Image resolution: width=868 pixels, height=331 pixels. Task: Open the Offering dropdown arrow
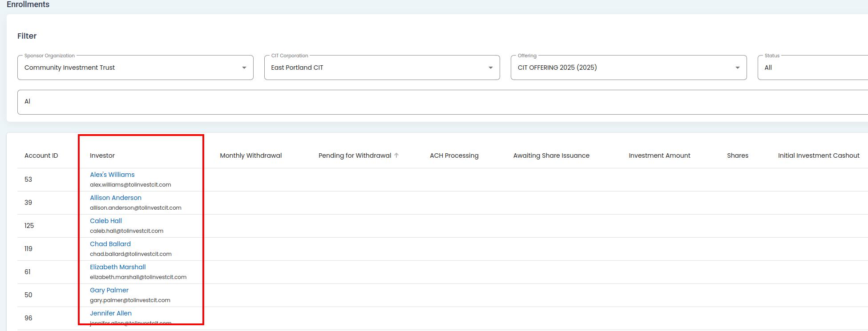pyautogui.click(x=737, y=68)
